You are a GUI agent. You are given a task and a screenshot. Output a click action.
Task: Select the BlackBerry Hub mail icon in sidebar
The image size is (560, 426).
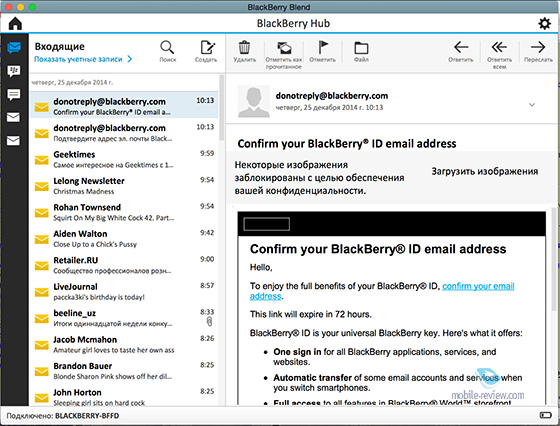tap(14, 47)
